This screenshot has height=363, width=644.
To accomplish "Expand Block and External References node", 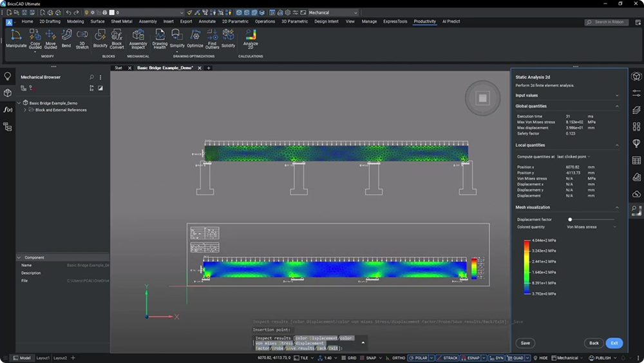I will point(25,110).
